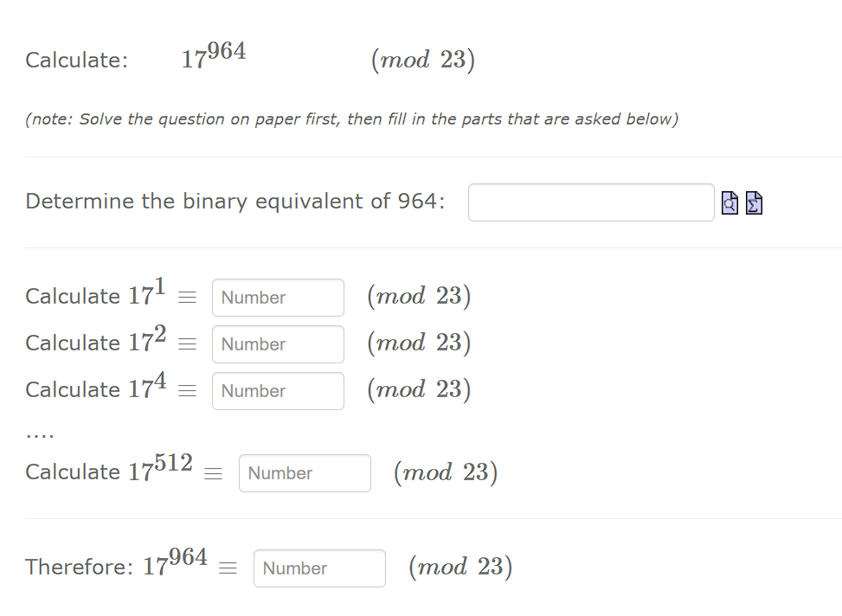Click the document icon with magnifying glass

730,202
